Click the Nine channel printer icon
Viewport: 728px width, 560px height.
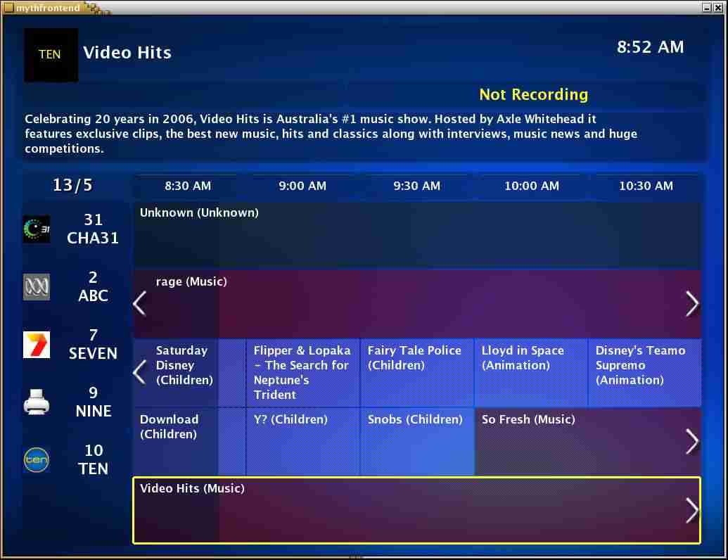click(37, 402)
